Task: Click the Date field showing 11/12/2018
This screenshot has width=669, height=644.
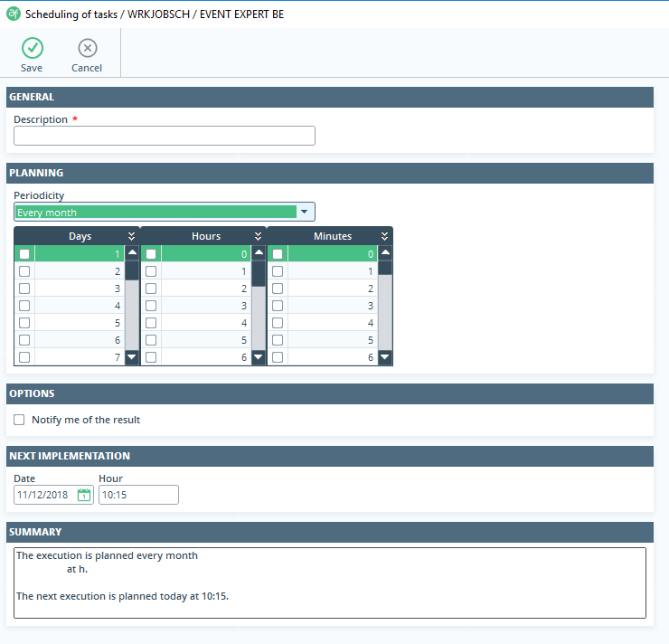Action: [x=45, y=495]
